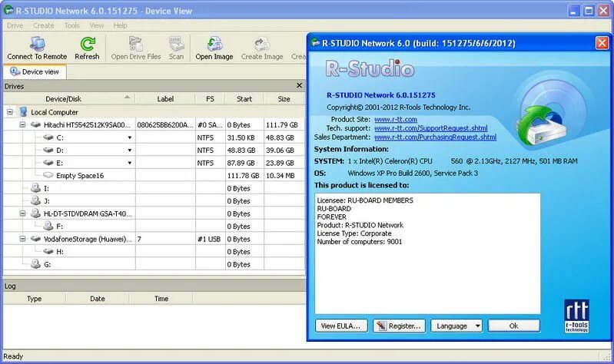Select the VodafoneStorage (Huawei) device icon
This screenshot has height=364, width=614.
pyautogui.click(x=35, y=239)
